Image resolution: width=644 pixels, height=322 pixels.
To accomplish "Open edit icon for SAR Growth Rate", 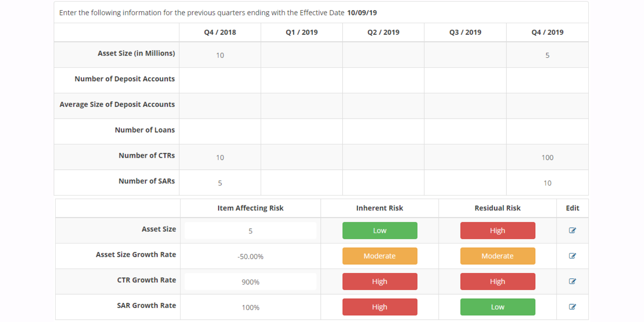I will 572,307.
